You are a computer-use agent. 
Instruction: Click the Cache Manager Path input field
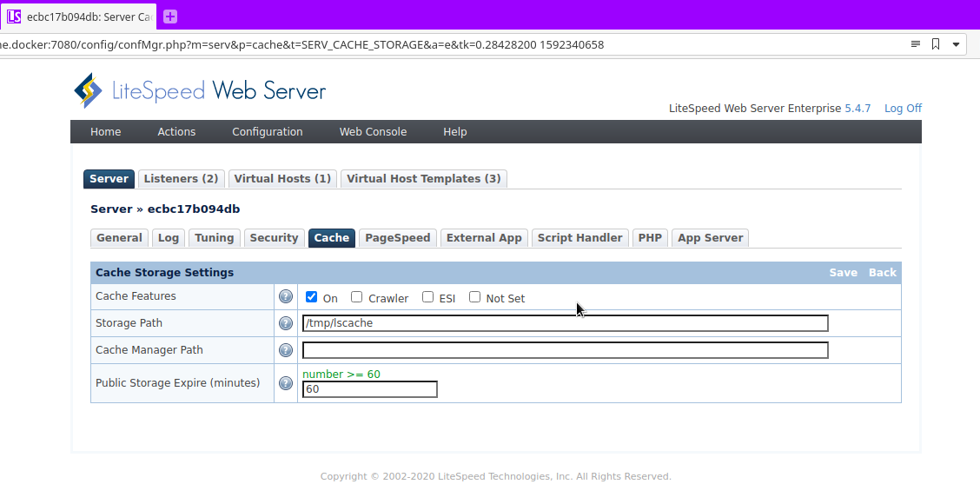[565, 350]
